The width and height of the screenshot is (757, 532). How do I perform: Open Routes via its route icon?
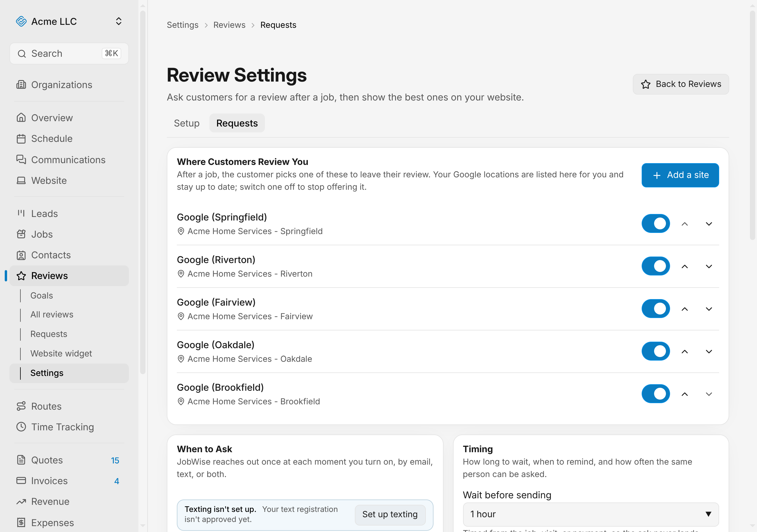21,406
